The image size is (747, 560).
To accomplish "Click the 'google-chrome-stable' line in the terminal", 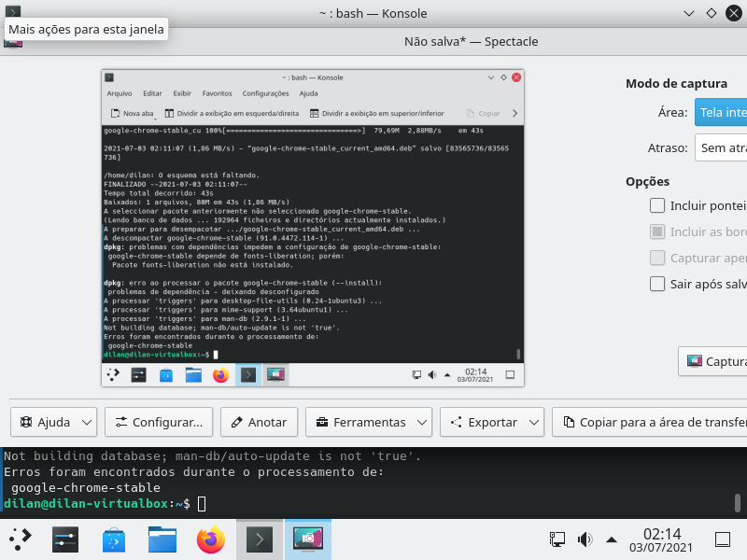I will pyautogui.click(x=85, y=487).
